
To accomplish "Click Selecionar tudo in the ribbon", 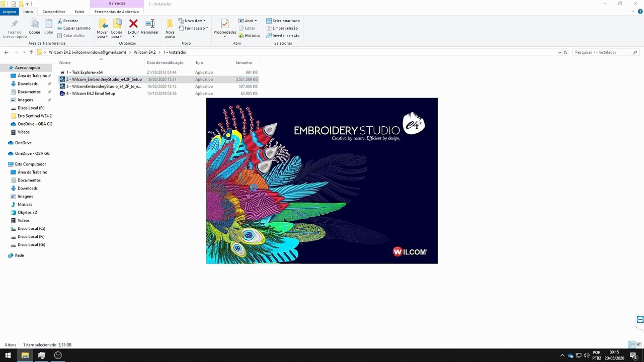I will (283, 21).
